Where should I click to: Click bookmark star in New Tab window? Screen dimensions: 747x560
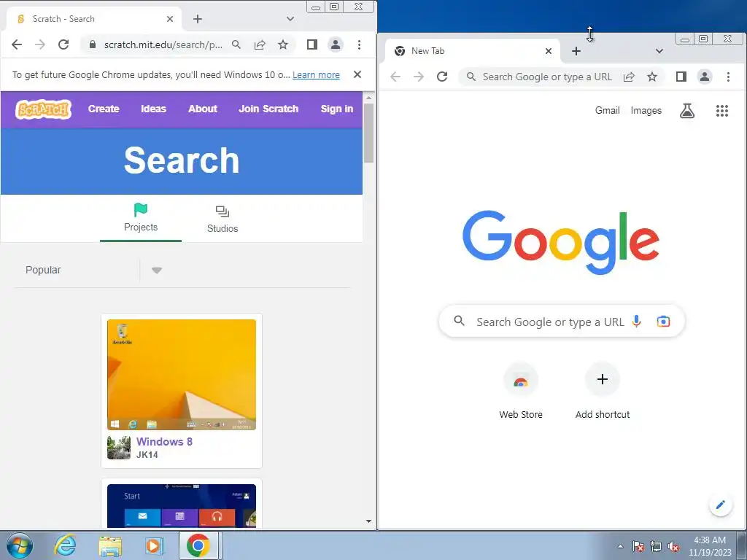tap(652, 77)
